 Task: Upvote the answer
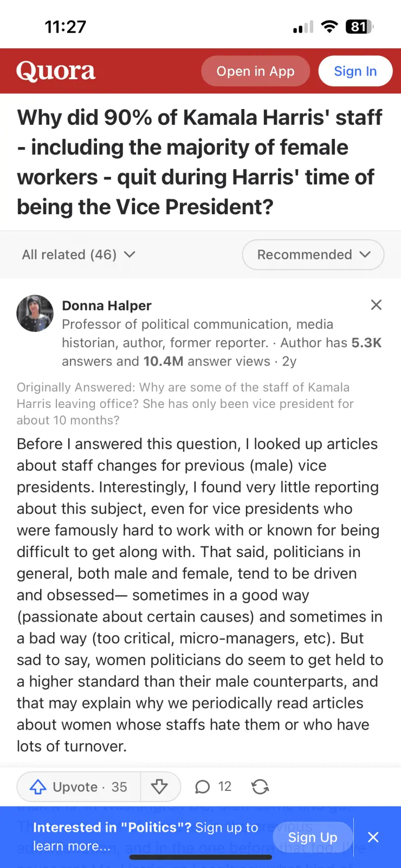point(79,787)
